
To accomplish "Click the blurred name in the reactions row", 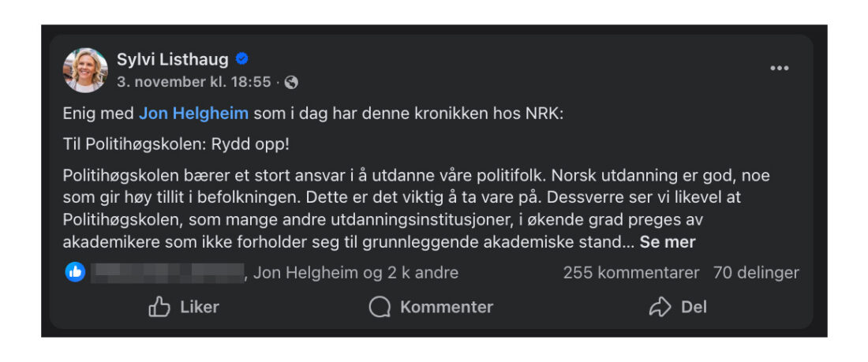I will pyautogui.click(x=167, y=273).
